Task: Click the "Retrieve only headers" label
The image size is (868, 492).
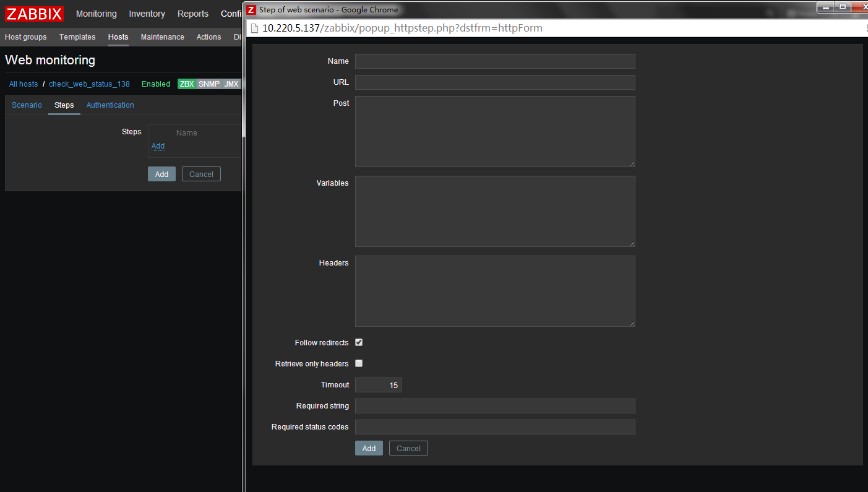Action: 312,364
